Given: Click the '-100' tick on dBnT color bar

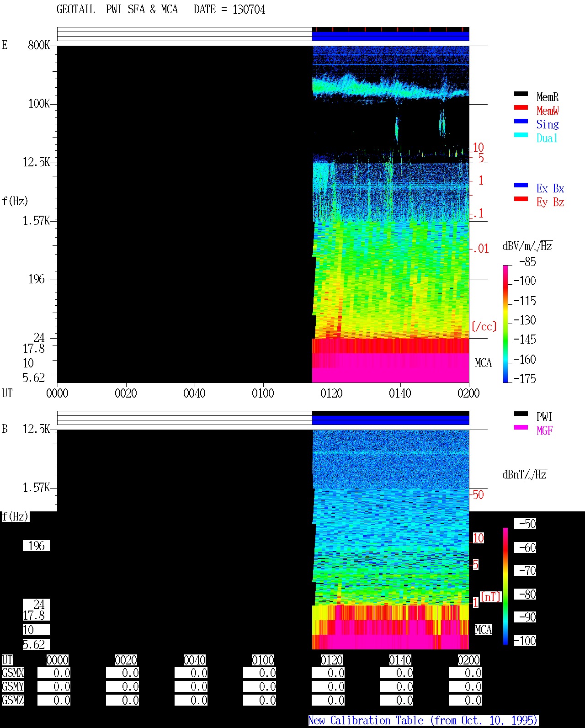Looking at the screenshot, I should (525, 641).
